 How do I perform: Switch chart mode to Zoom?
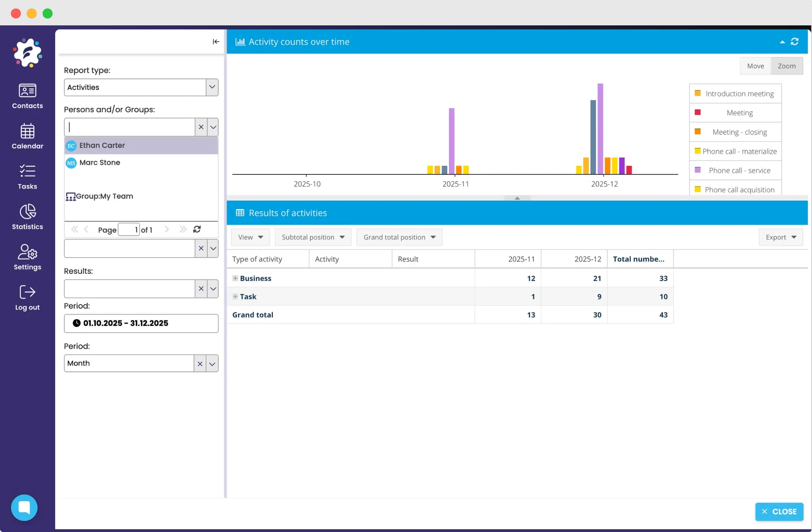coord(787,66)
